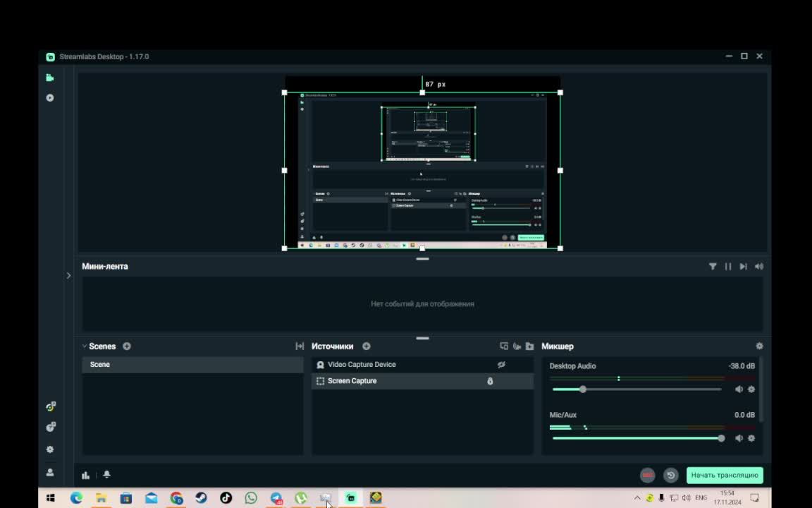Click Начать трансляцию to go live
The width and height of the screenshot is (812, 508).
pos(725,476)
